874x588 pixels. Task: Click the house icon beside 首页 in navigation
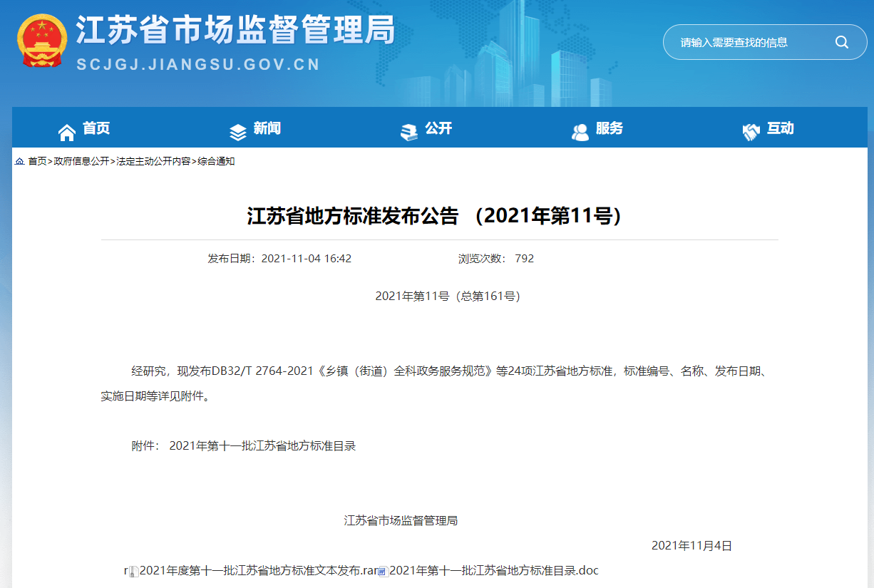coord(67,132)
